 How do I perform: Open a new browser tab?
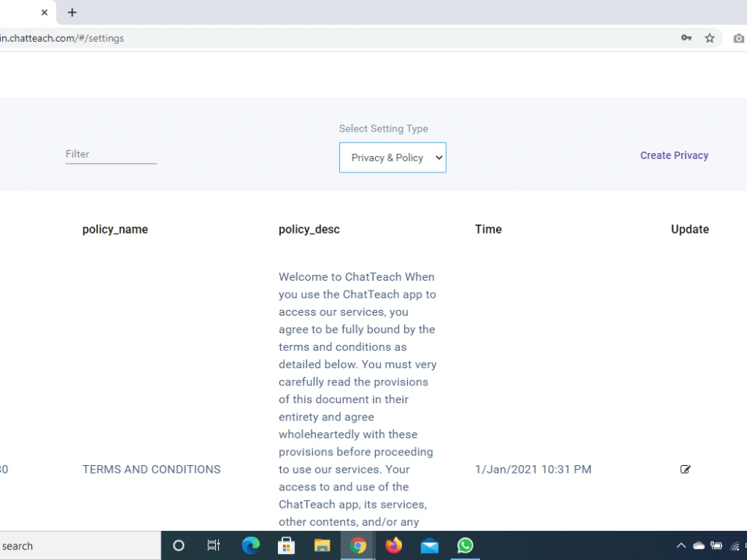click(x=72, y=12)
